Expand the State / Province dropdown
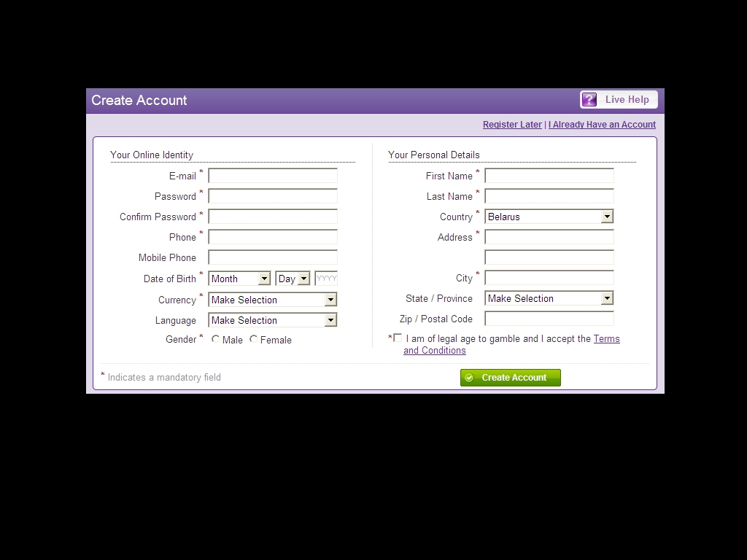The height and width of the screenshot is (560, 747). point(549,298)
